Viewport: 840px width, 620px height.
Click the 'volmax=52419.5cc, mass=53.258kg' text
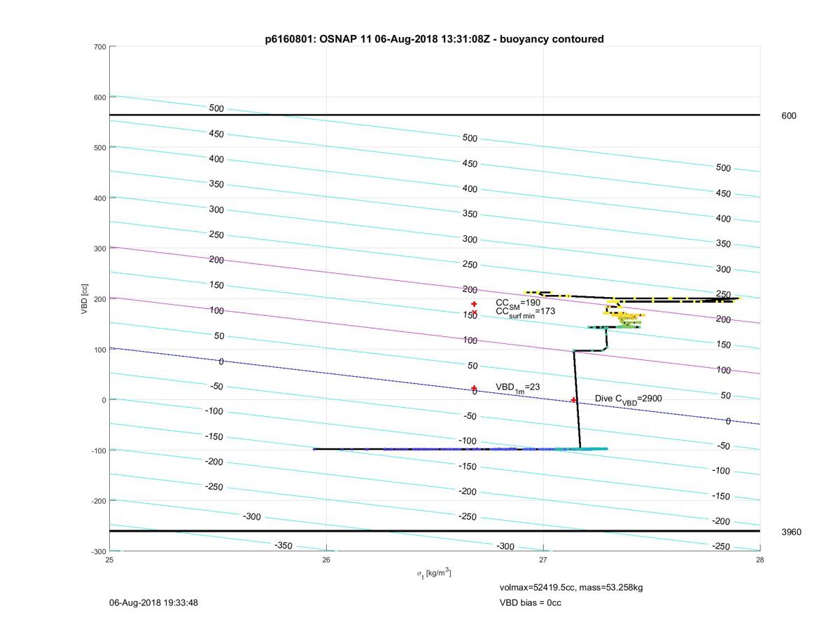pyautogui.click(x=570, y=587)
